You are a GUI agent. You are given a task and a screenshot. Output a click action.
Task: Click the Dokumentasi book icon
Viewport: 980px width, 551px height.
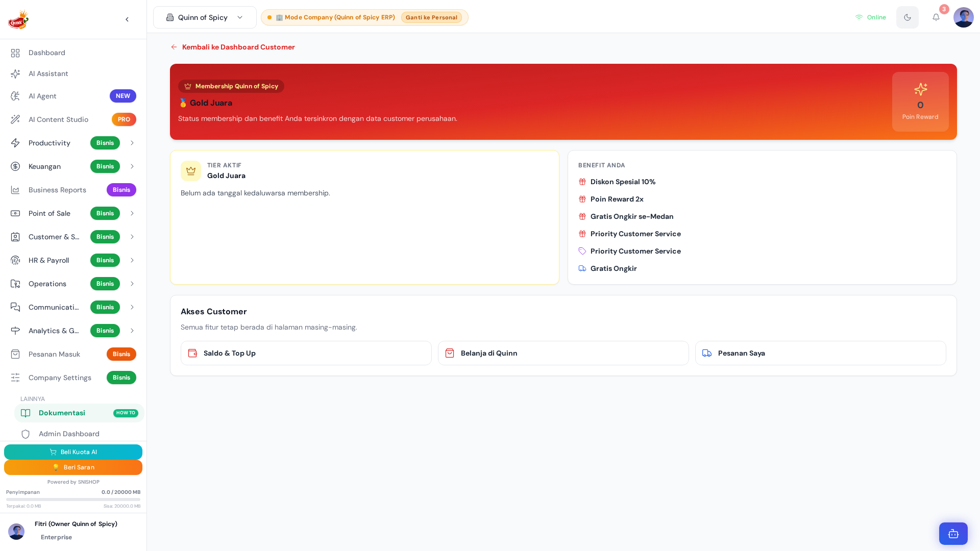click(26, 413)
